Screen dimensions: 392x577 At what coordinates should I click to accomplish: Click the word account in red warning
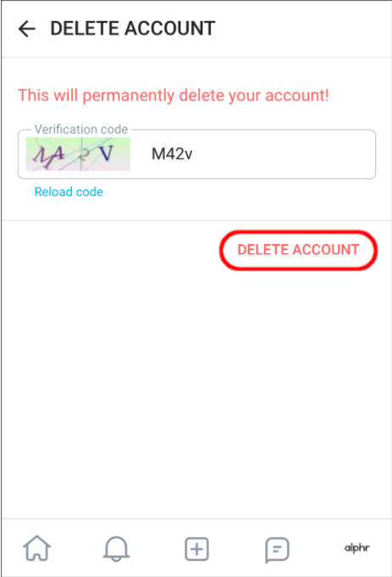(x=297, y=96)
